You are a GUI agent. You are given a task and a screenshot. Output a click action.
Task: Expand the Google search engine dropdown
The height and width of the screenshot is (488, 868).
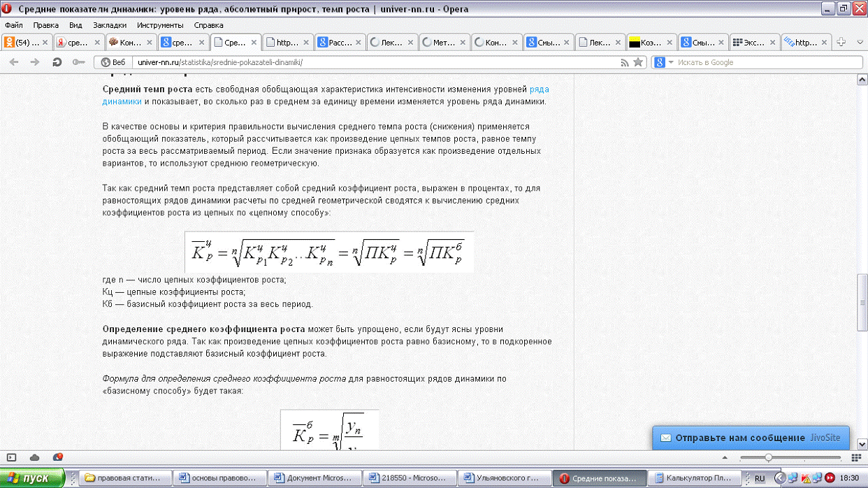click(x=664, y=62)
